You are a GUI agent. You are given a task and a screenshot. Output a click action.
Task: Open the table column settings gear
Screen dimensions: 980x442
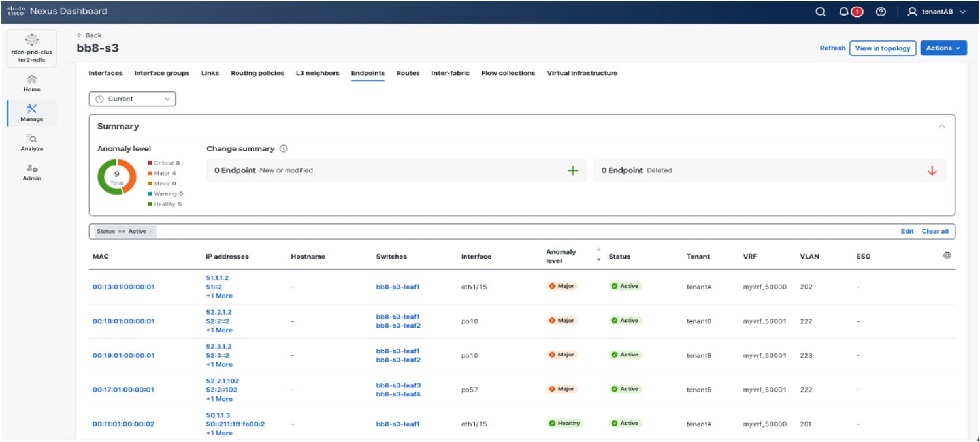pos(947,255)
